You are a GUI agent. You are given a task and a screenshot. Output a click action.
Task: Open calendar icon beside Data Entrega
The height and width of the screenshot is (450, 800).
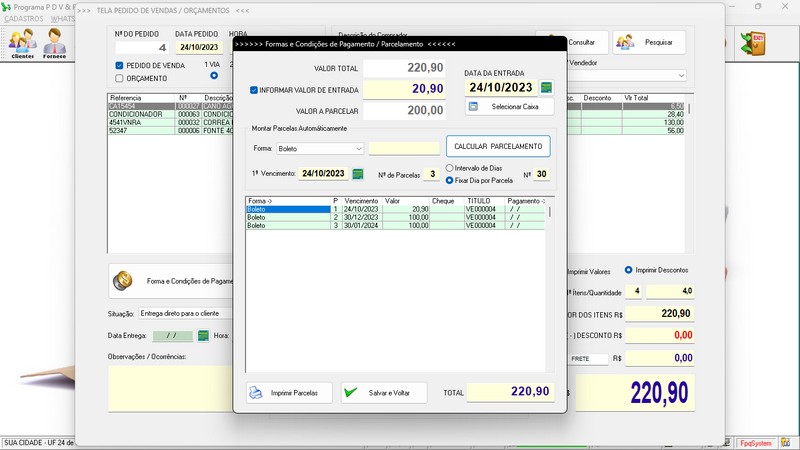tap(203, 336)
